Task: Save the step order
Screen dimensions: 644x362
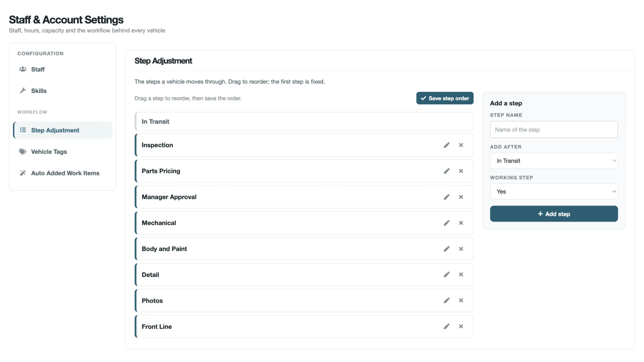Action: [445, 98]
